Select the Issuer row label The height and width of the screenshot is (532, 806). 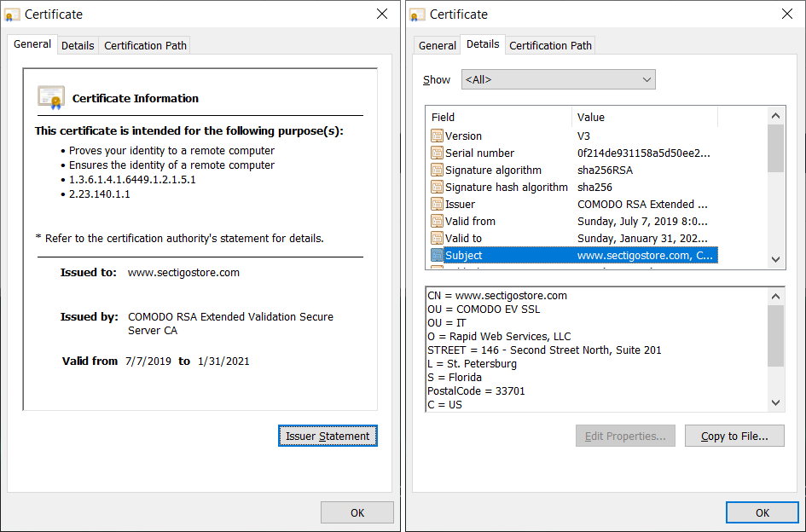[460, 204]
